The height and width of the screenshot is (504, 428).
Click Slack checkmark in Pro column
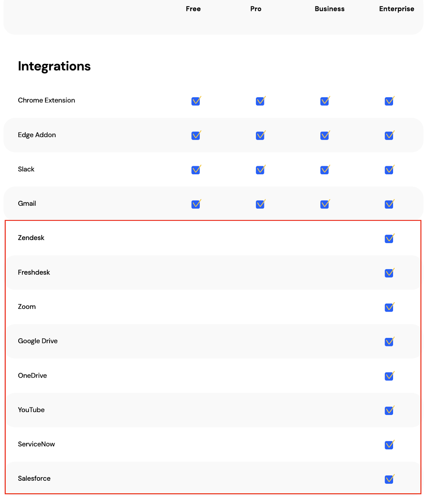[261, 169]
